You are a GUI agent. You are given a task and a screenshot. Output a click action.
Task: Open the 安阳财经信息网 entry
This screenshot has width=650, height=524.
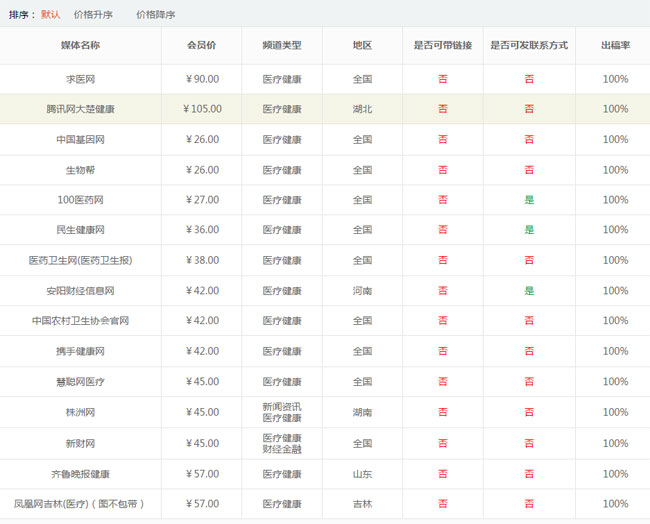tap(80, 291)
